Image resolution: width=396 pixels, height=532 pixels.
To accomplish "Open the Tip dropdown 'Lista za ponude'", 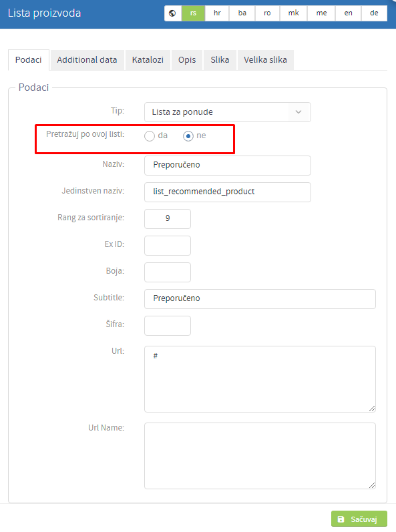I will tap(227, 112).
